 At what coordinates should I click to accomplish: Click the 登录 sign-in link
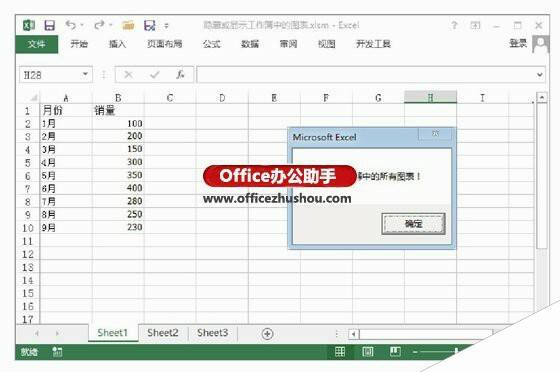pos(518,44)
